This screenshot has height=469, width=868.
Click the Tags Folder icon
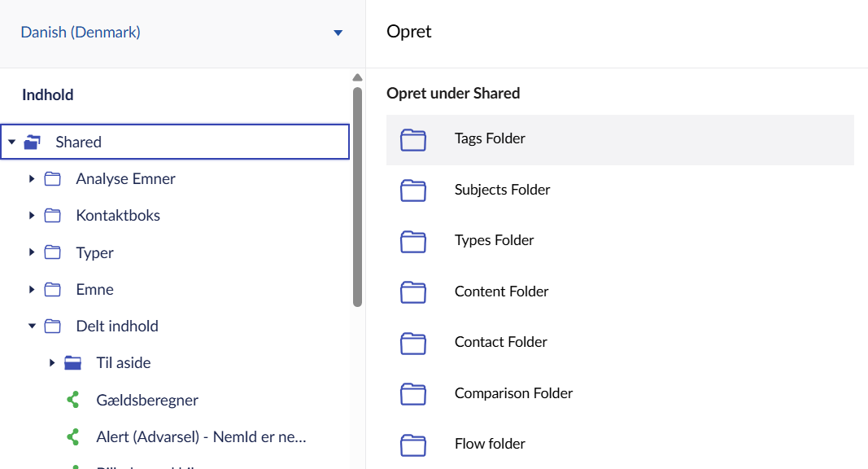413,140
